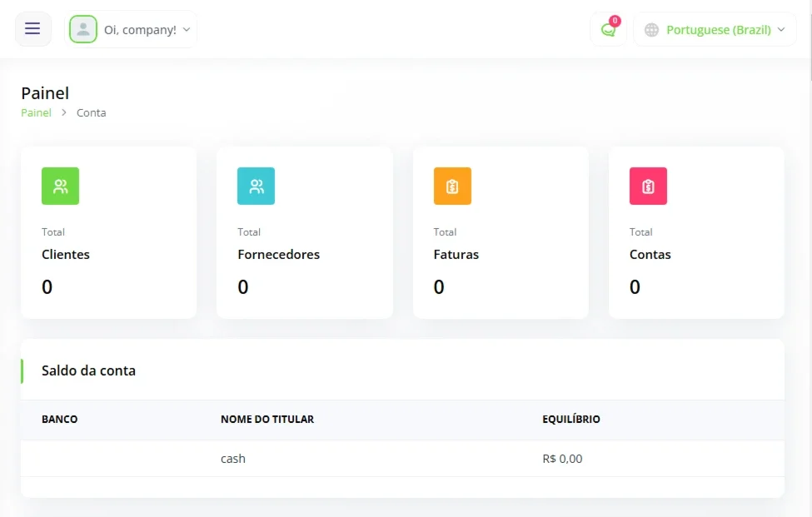Click the teal Fornecedores icon
The width and height of the screenshot is (812, 517).
[257, 186]
